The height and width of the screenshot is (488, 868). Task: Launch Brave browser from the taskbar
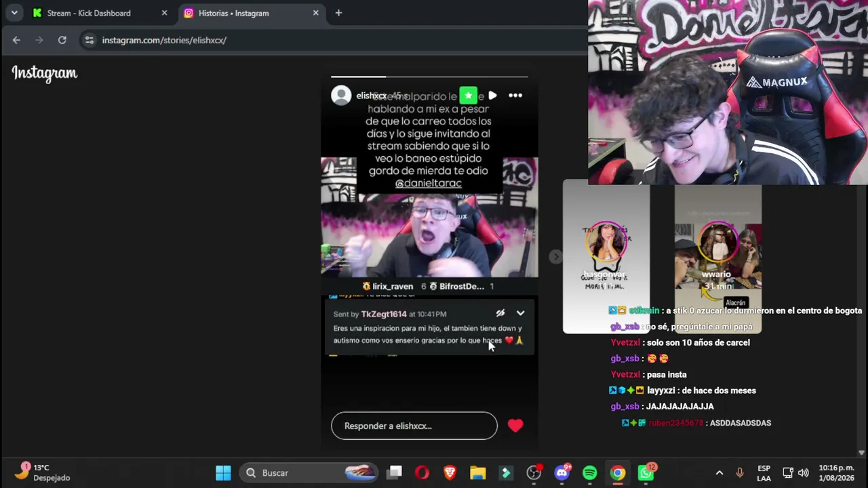click(450, 472)
